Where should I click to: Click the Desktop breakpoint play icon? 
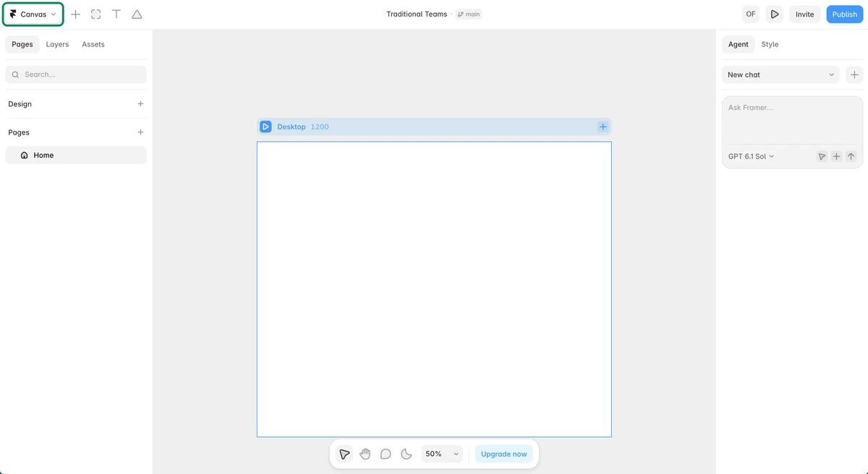point(265,127)
